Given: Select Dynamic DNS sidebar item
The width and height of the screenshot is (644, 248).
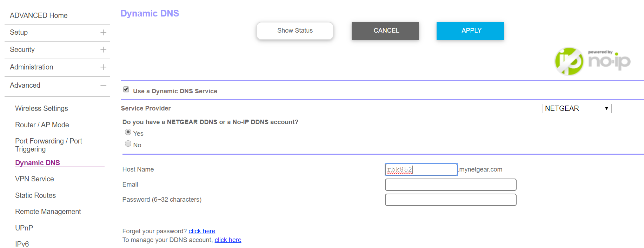Looking at the screenshot, I should click(38, 163).
